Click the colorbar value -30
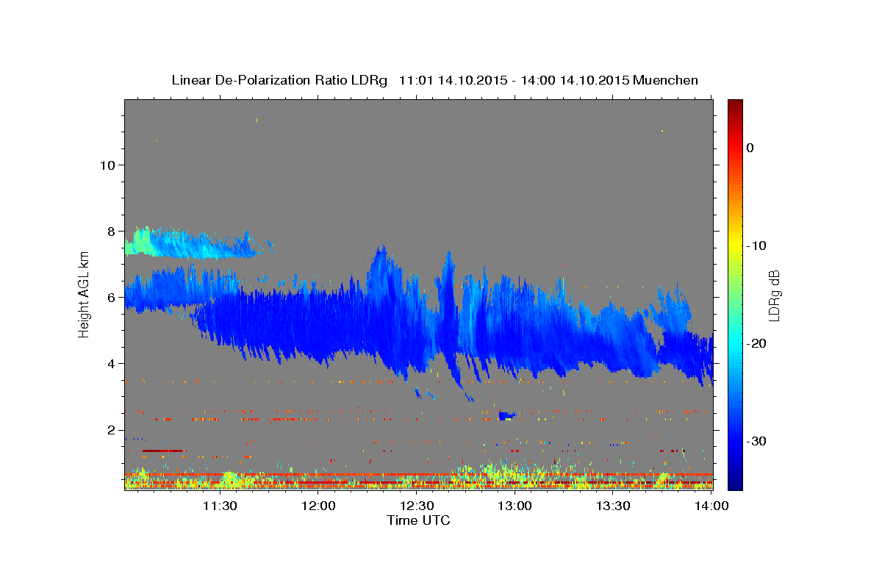 [x=756, y=441]
